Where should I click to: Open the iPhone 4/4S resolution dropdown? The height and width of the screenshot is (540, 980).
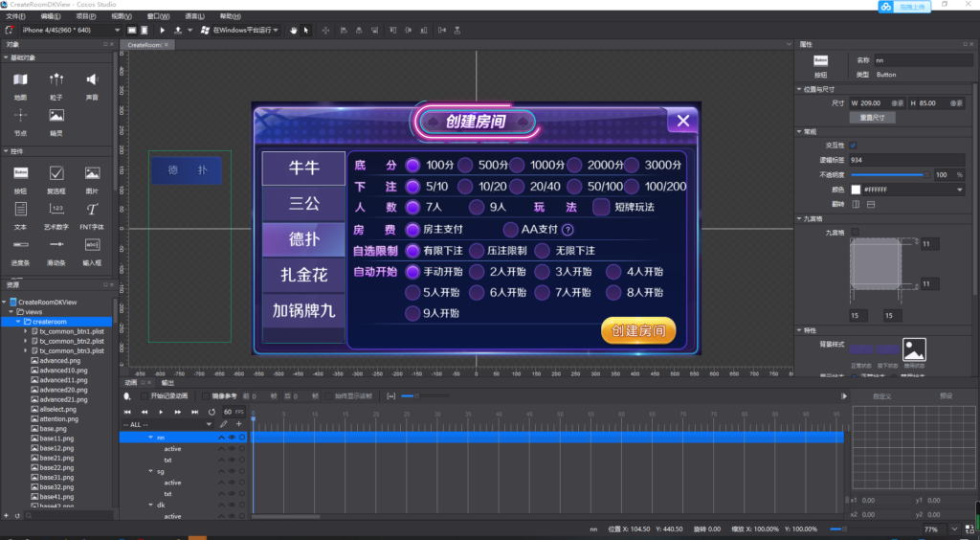coord(71,31)
